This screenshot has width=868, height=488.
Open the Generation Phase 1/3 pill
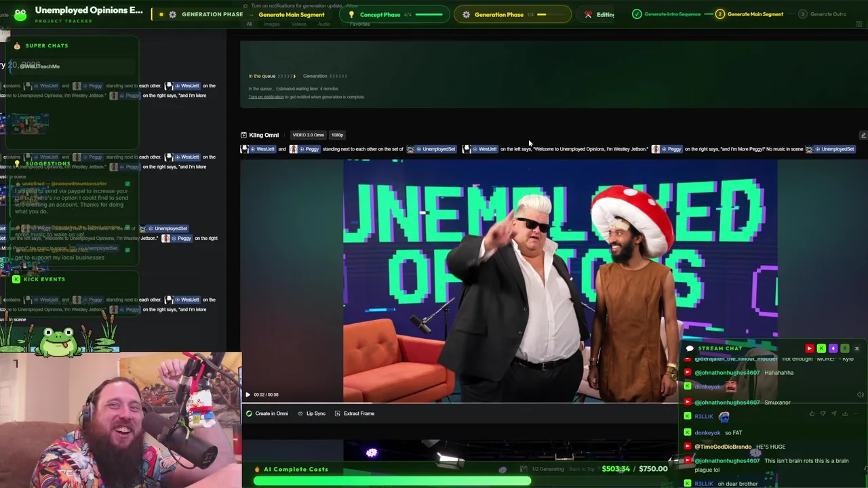pos(513,14)
